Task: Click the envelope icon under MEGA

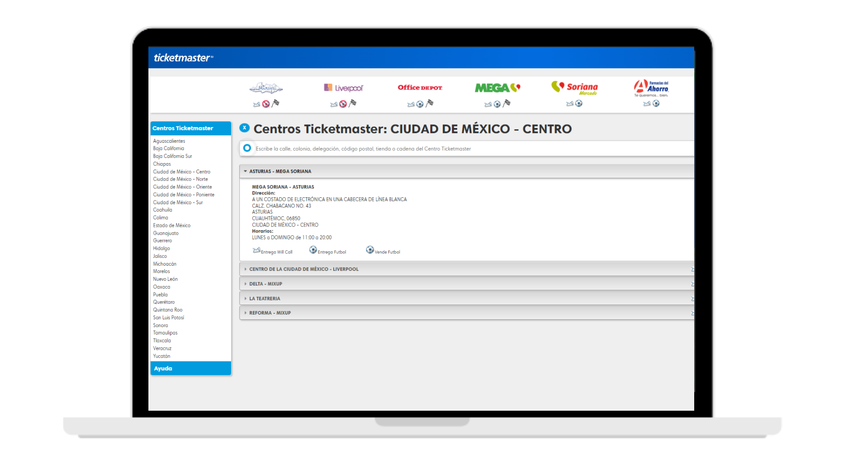Action: [x=488, y=104]
